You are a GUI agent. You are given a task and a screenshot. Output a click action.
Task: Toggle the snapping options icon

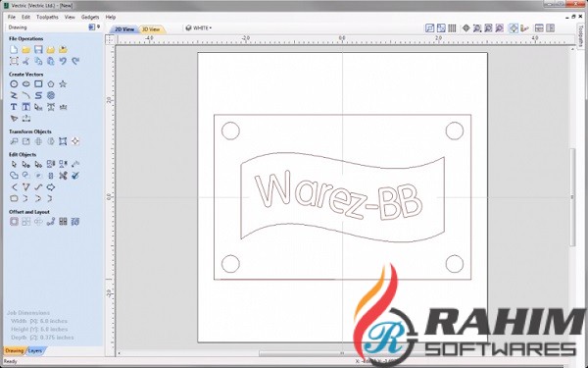click(x=514, y=28)
